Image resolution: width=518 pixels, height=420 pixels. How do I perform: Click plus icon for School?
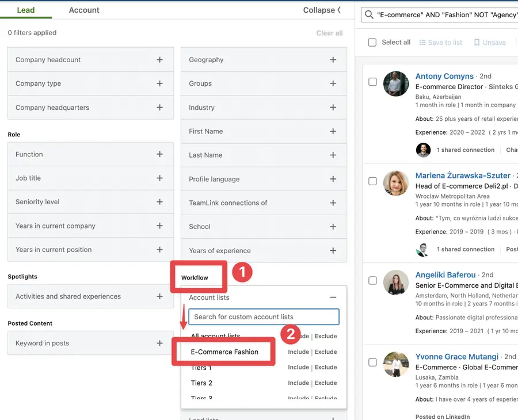(x=333, y=227)
